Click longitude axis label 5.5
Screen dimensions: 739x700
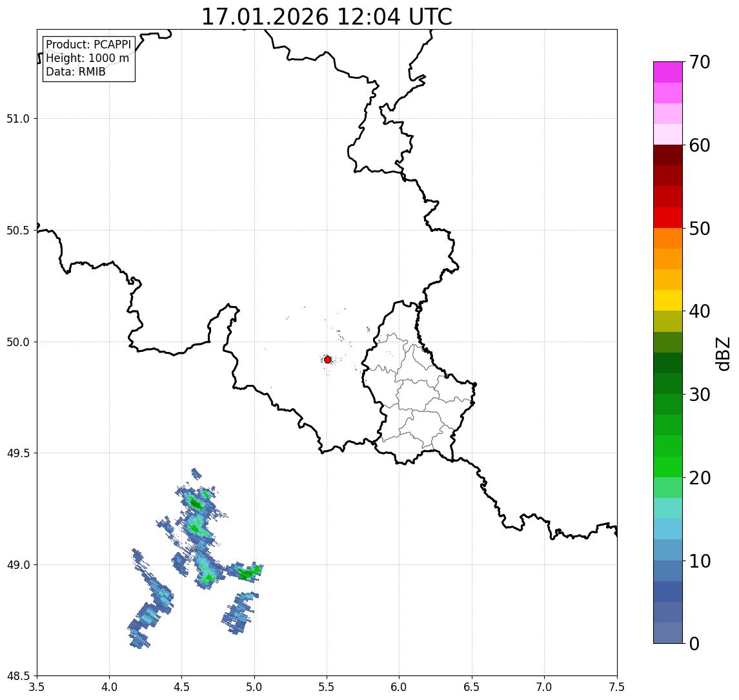(327, 687)
